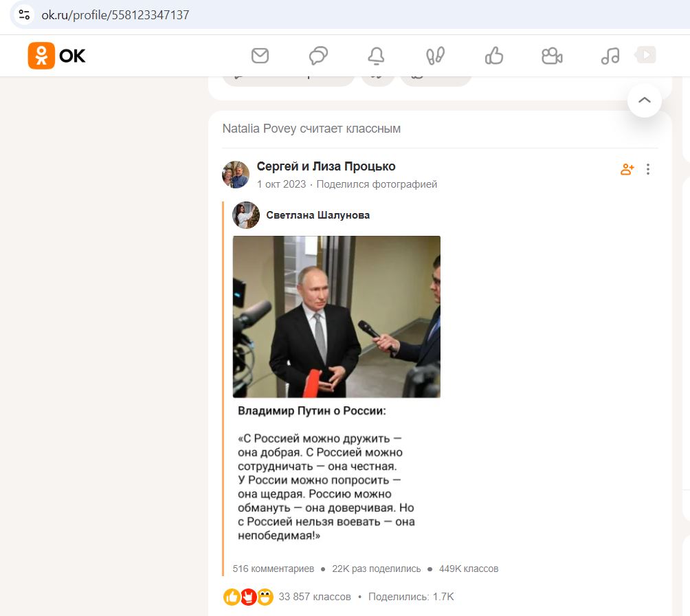Open post options three-dot menu
Viewport: 690px width, 616px height.
pos(648,169)
